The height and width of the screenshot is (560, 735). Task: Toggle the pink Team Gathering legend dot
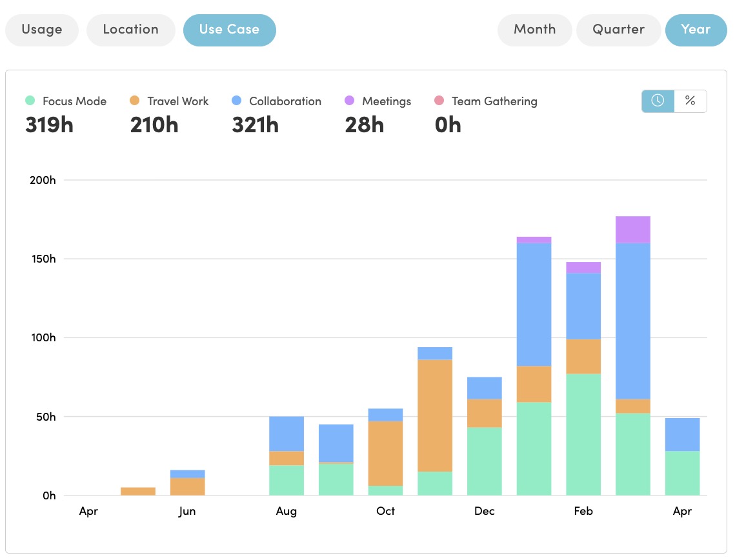[439, 101]
